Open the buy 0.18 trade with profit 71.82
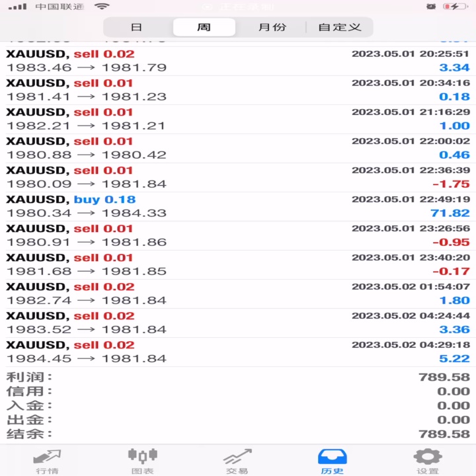Screen dimensions: 476x476 pos(238,206)
